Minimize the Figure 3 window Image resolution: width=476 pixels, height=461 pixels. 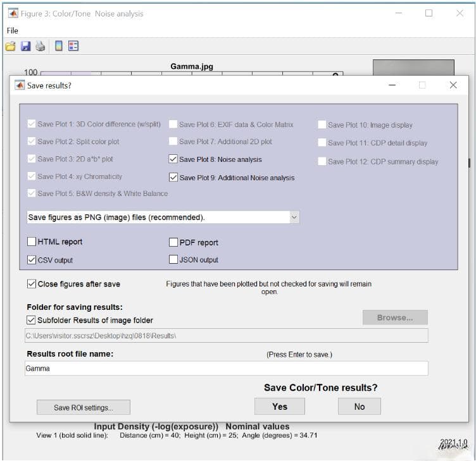[x=399, y=13]
